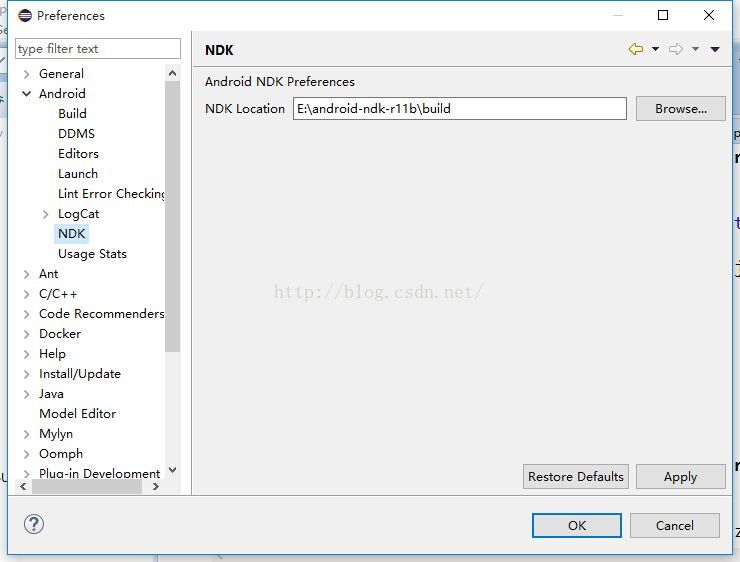Select the Oomph category
The width and height of the screenshot is (740, 562).
click(61, 453)
